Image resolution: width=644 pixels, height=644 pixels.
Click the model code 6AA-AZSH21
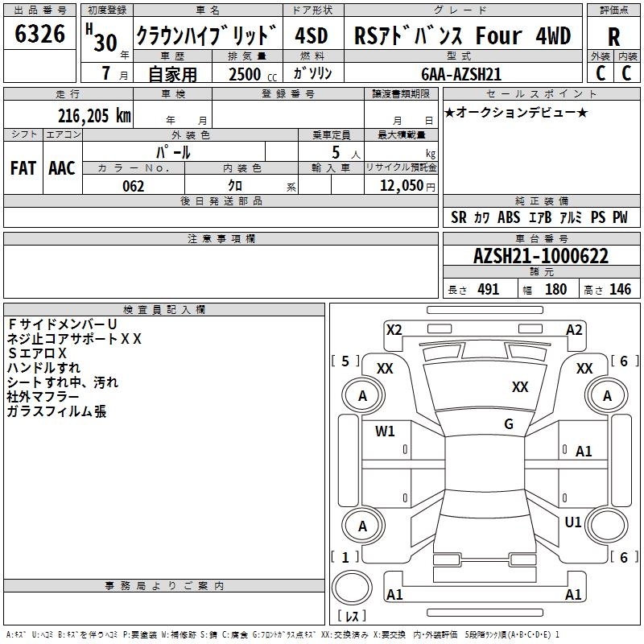pyautogui.click(x=461, y=73)
